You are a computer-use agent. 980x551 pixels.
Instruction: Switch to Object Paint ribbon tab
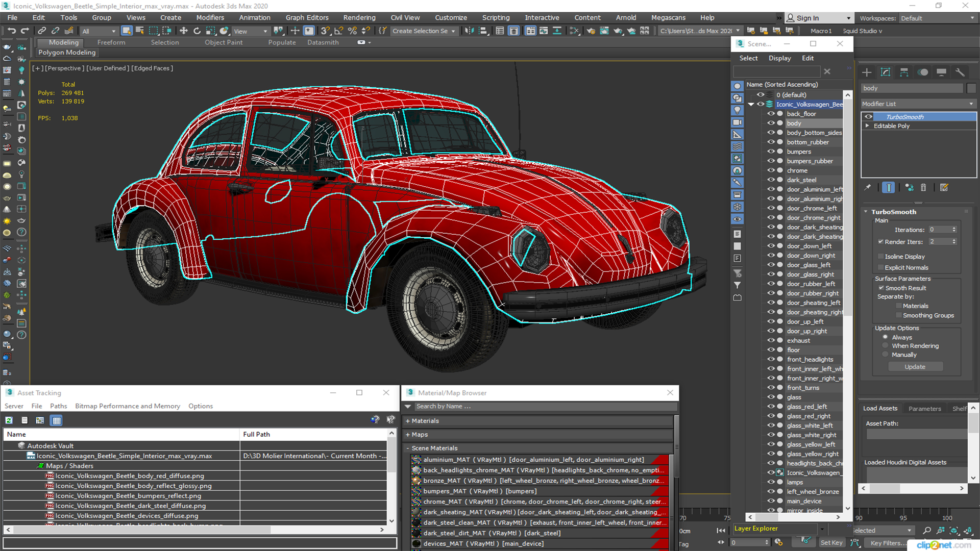[224, 43]
